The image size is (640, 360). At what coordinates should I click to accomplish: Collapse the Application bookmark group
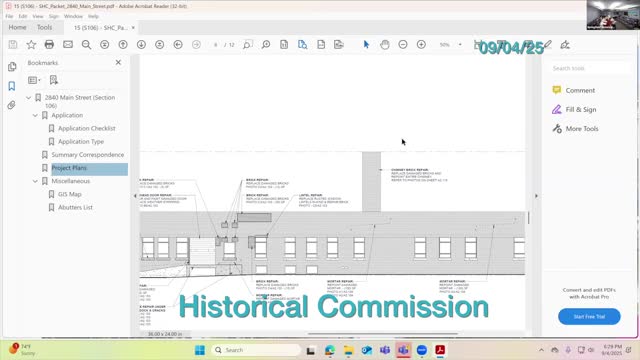click(x=35, y=116)
